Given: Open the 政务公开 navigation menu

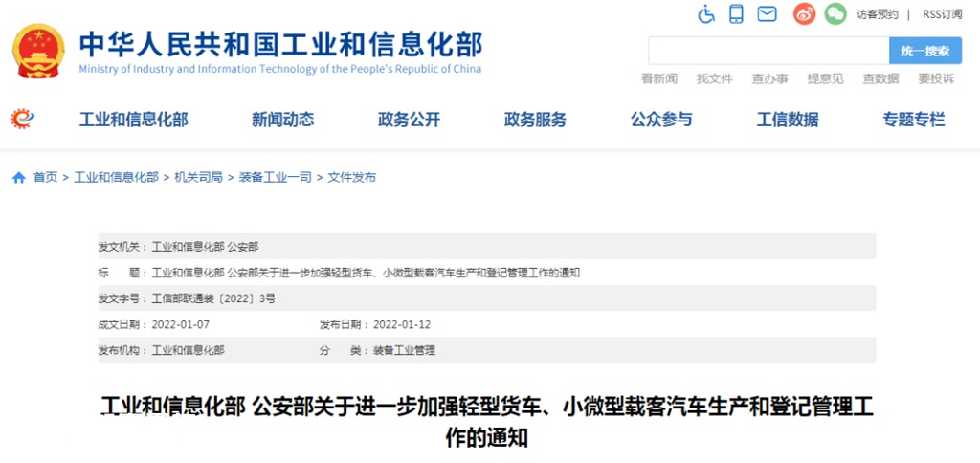Looking at the screenshot, I should 409,120.
